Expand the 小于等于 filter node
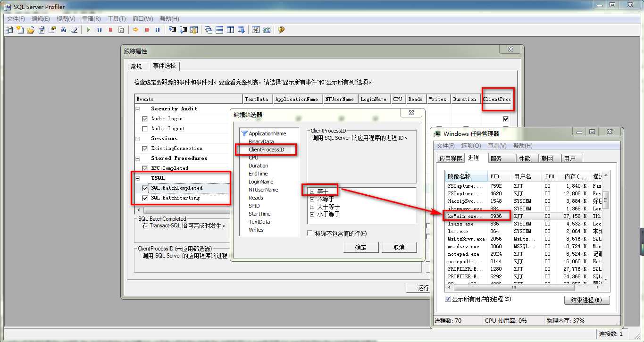The width and height of the screenshot is (644, 342). pos(312,214)
